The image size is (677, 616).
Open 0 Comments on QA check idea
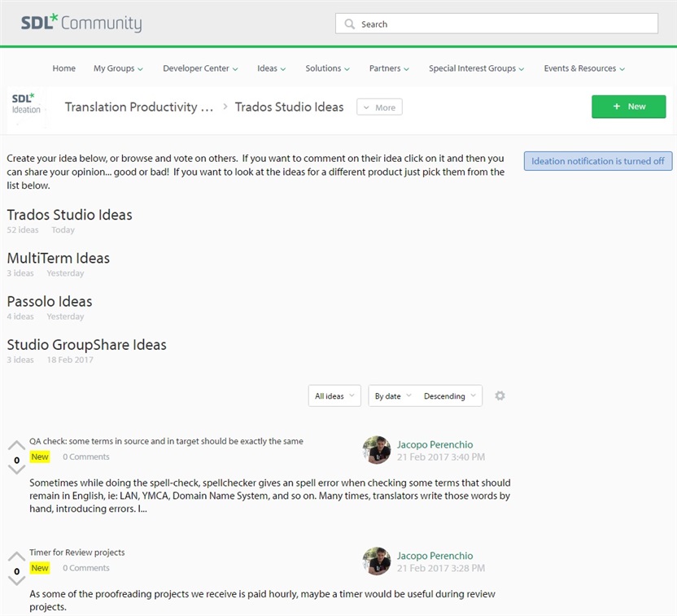86,457
